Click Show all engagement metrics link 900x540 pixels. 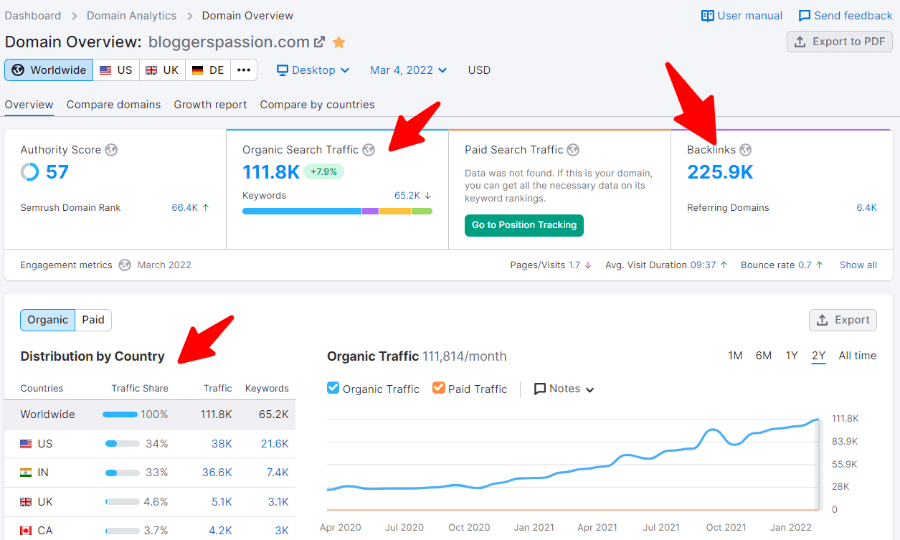coord(858,265)
